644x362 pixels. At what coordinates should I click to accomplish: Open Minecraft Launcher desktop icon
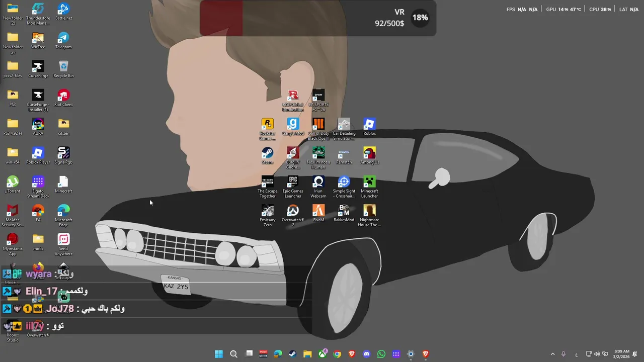coord(369,187)
